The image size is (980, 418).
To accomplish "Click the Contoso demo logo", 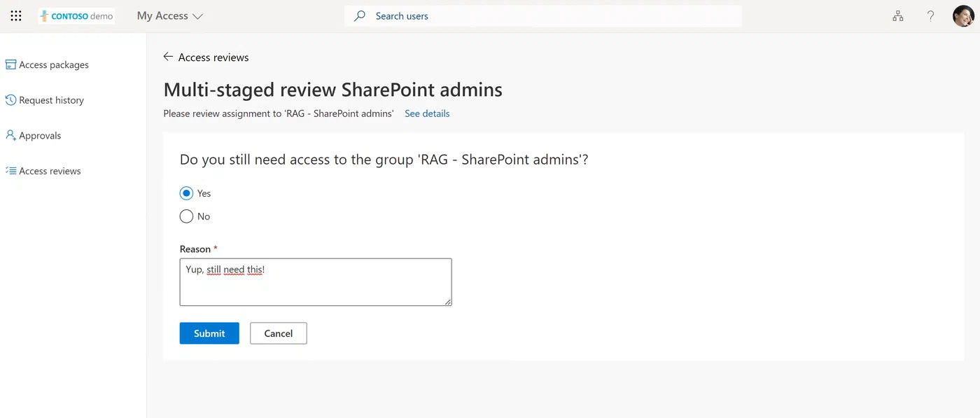I will pyautogui.click(x=76, y=16).
